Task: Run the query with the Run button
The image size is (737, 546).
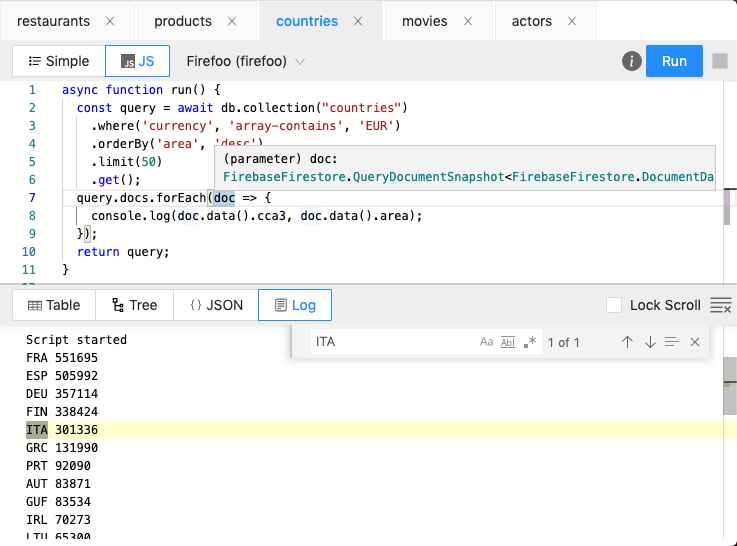Action: [674, 61]
